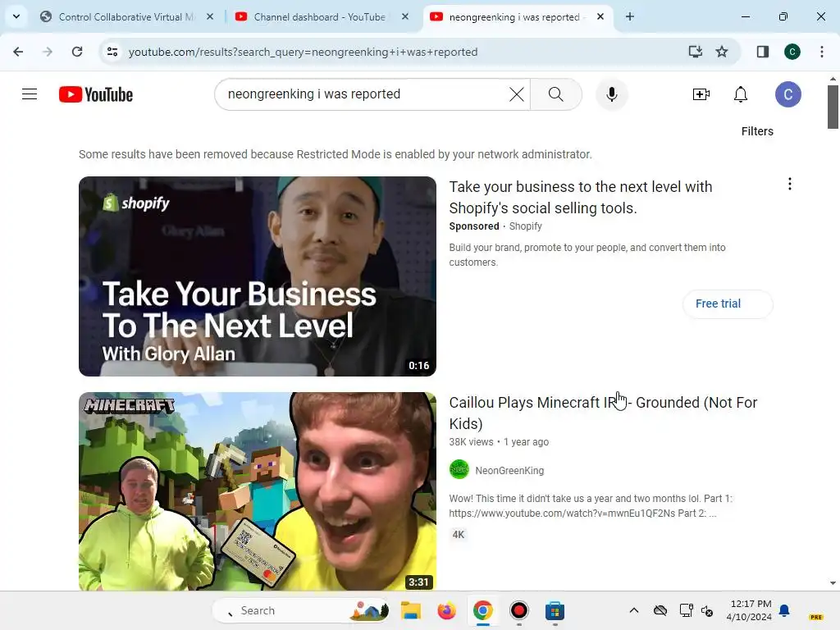The image size is (840, 630).
Task: Go back with browser back arrow
Action: point(18,52)
